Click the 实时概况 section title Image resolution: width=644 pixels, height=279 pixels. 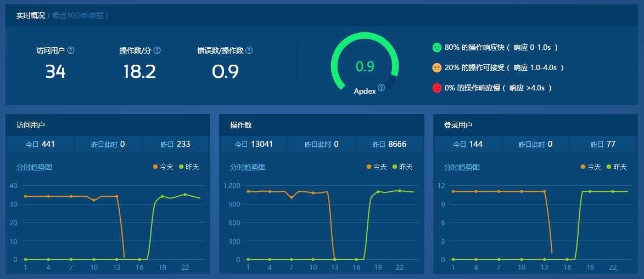click(30, 16)
